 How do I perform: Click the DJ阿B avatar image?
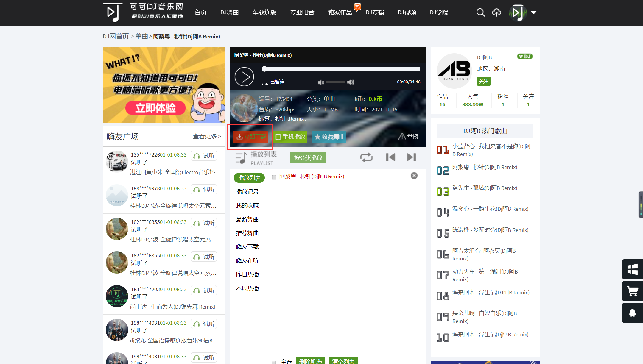454,71
